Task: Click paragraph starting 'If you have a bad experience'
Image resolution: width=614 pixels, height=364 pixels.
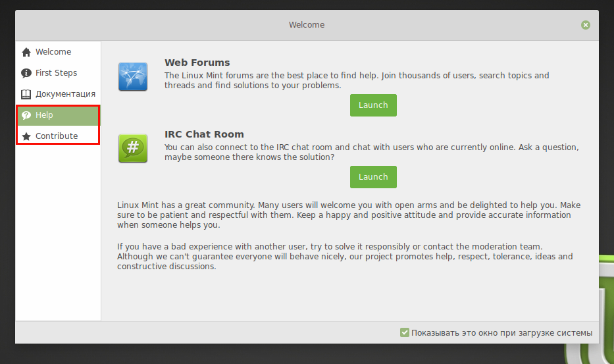Action: click(345, 257)
